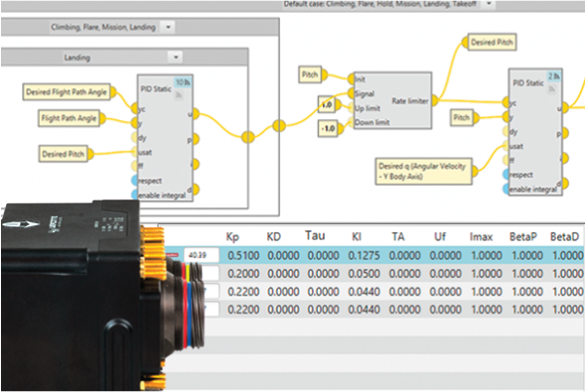Select the Rate limiter block

tap(392, 101)
